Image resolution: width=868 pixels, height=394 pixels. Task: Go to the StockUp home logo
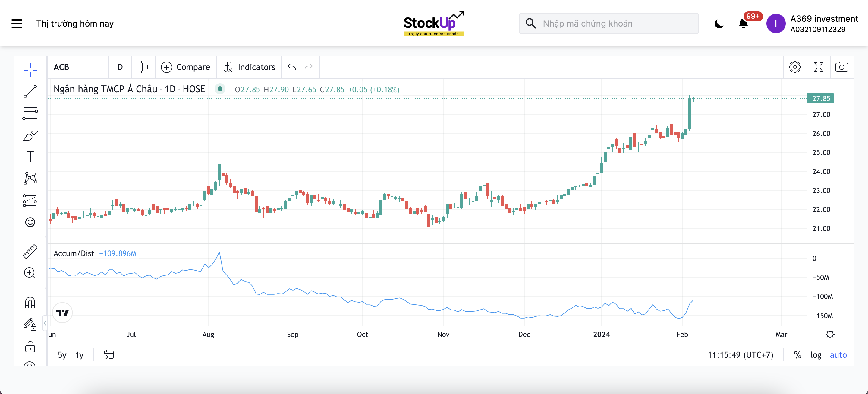[434, 24]
